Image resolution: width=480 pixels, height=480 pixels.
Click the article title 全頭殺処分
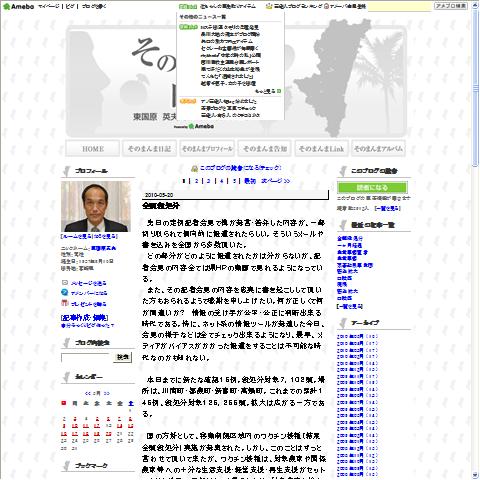(x=161, y=206)
